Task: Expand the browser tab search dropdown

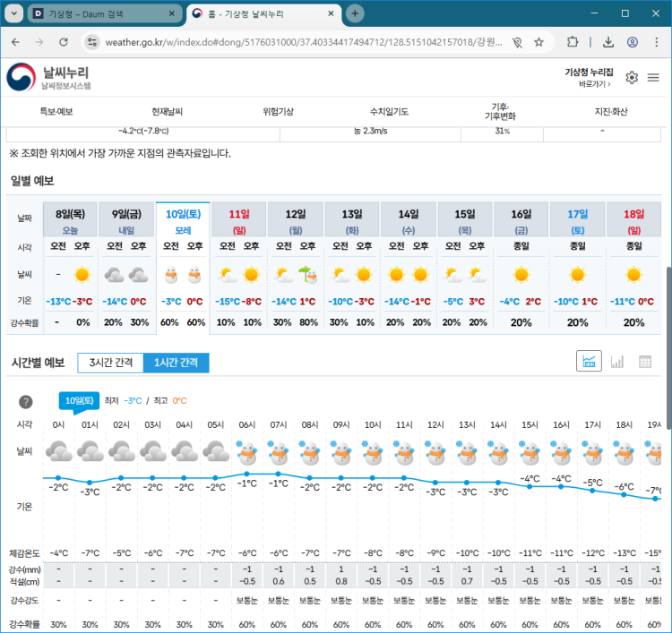Action: point(13,13)
